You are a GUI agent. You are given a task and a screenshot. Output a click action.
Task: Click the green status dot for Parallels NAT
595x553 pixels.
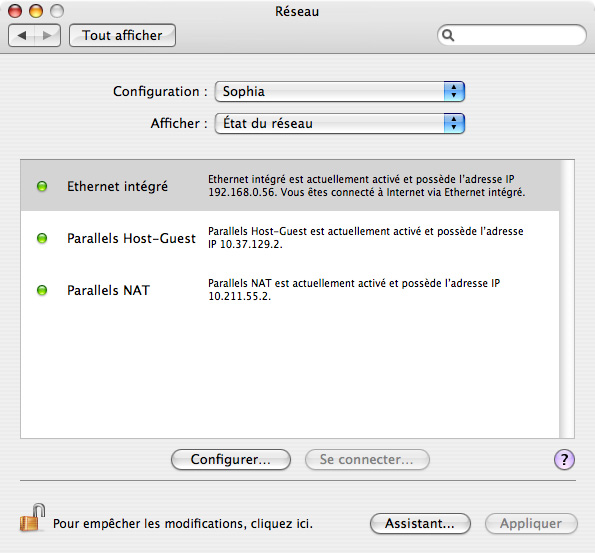(42, 290)
